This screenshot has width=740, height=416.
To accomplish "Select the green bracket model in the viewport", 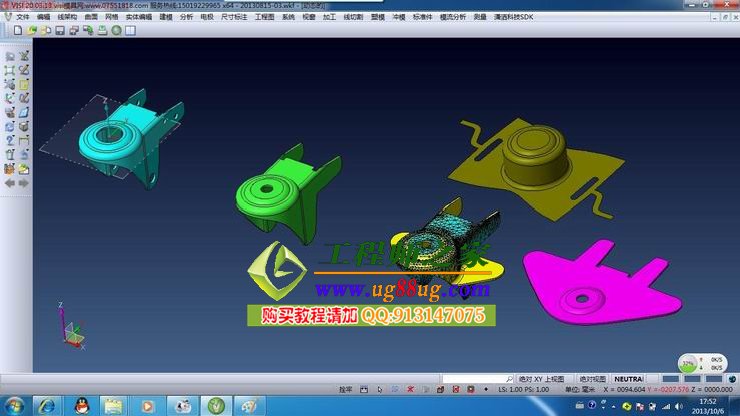I will click(288, 195).
